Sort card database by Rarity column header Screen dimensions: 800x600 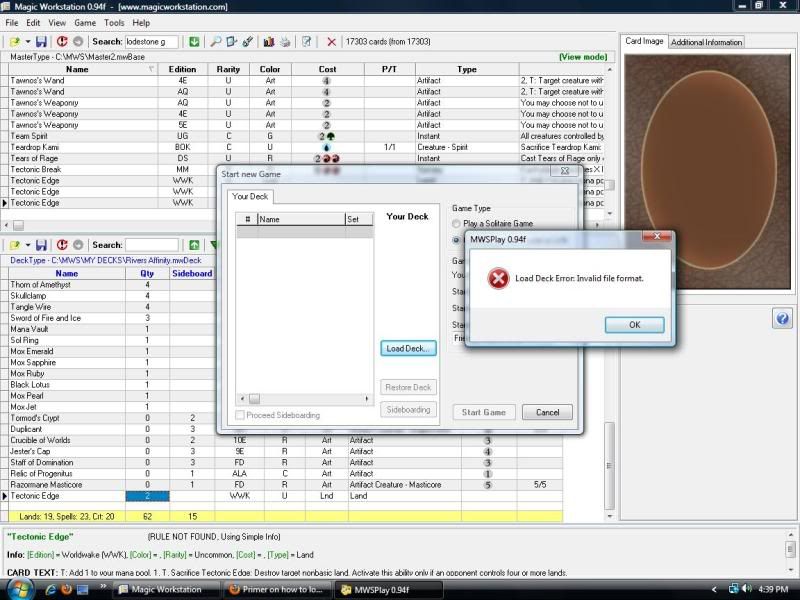coord(228,69)
